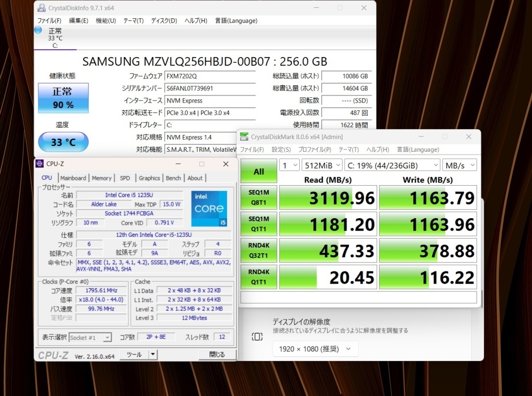Click the Level 3 cache value 12 MBytes
Image resolution: width=532 pixels, height=396 pixels.
tap(195, 318)
